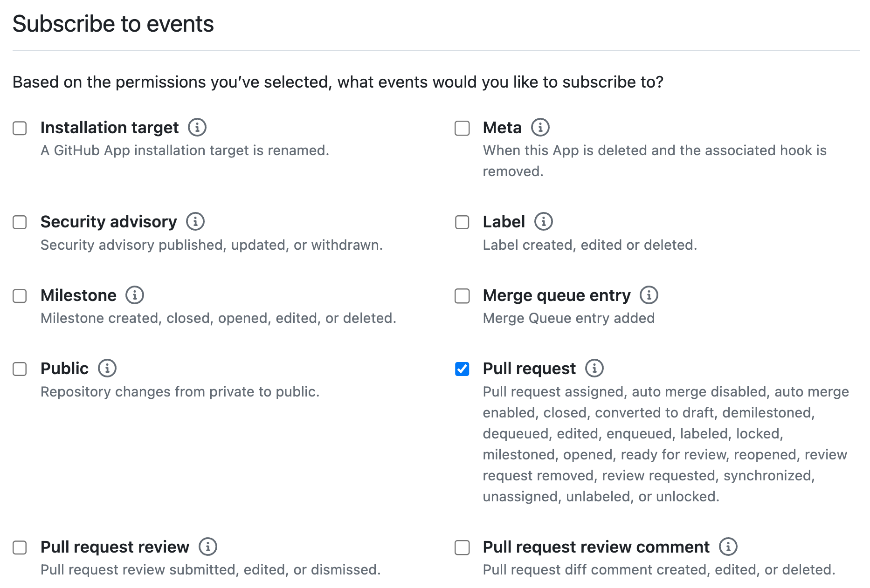Click Pull request review comment info icon
This screenshot has height=588, width=870.
click(x=728, y=547)
